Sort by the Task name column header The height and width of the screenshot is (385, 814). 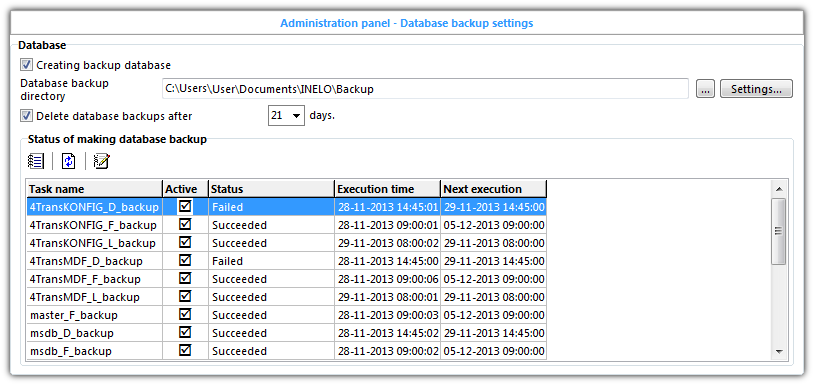click(94, 189)
